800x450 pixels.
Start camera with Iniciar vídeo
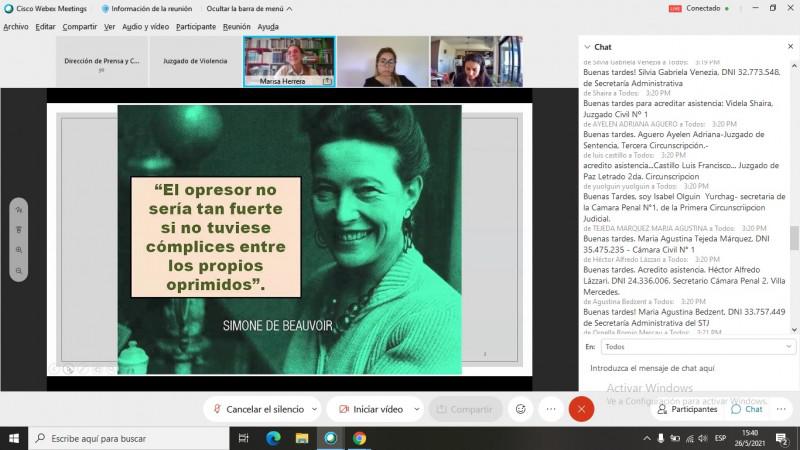point(370,409)
